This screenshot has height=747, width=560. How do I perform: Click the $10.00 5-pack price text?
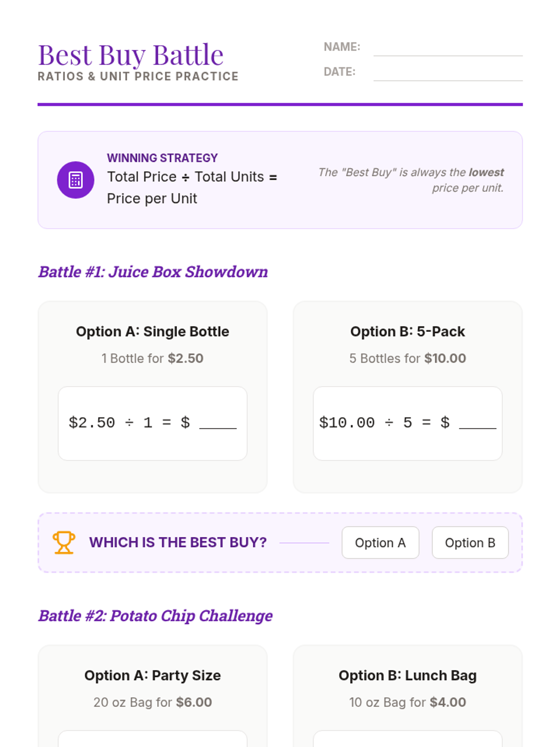[445, 359]
